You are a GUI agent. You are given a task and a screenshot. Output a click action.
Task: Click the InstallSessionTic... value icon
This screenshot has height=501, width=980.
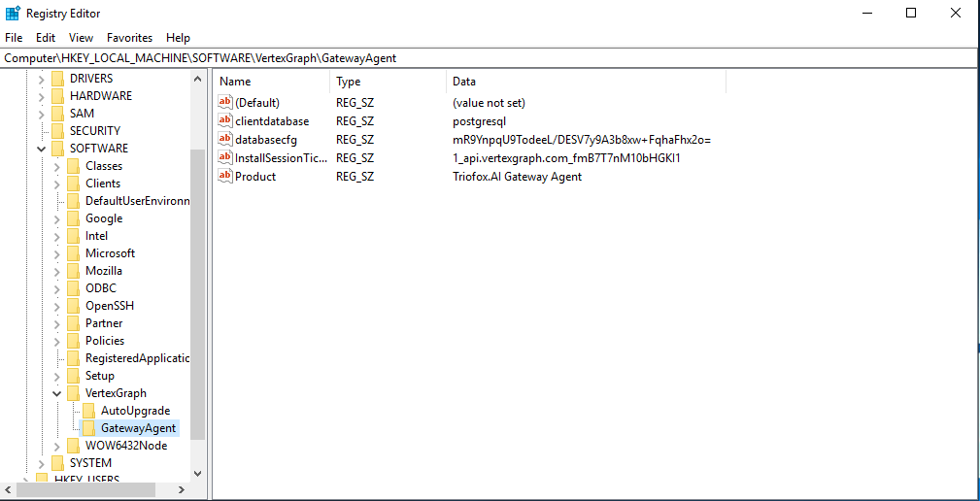coord(225,157)
